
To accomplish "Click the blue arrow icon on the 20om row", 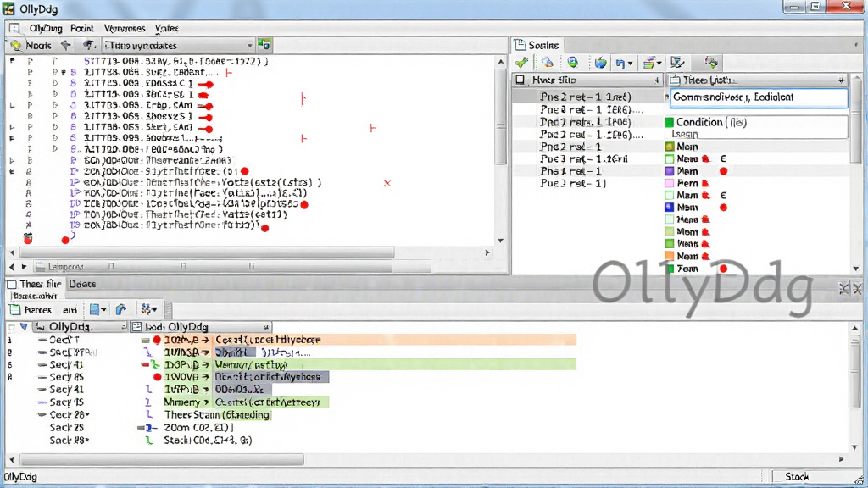I will coord(147,428).
